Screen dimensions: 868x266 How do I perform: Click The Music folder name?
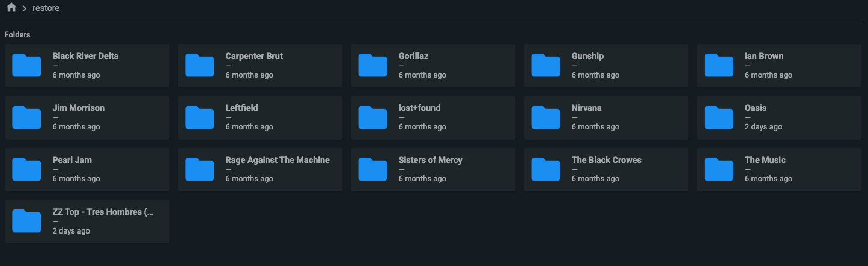point(765,160)
